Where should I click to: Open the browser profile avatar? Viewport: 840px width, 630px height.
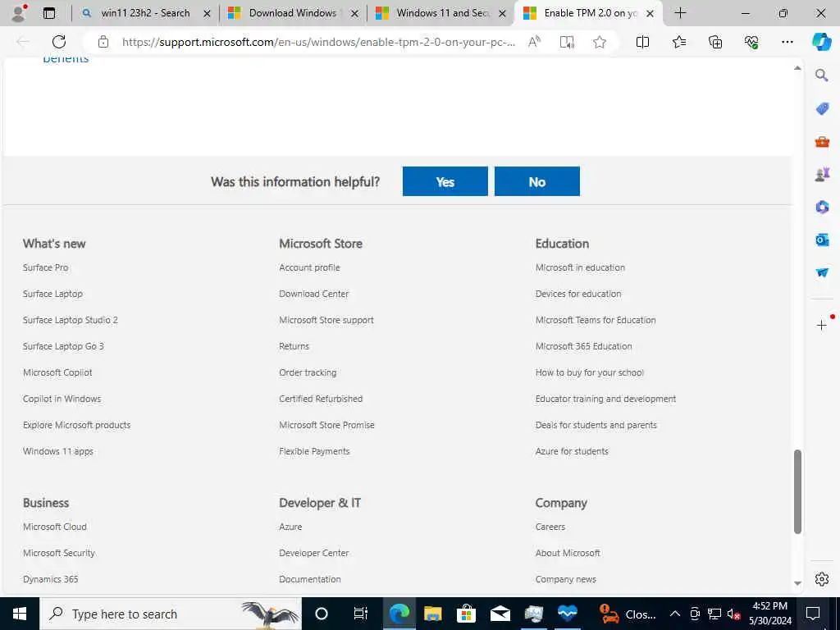(19, 13)
